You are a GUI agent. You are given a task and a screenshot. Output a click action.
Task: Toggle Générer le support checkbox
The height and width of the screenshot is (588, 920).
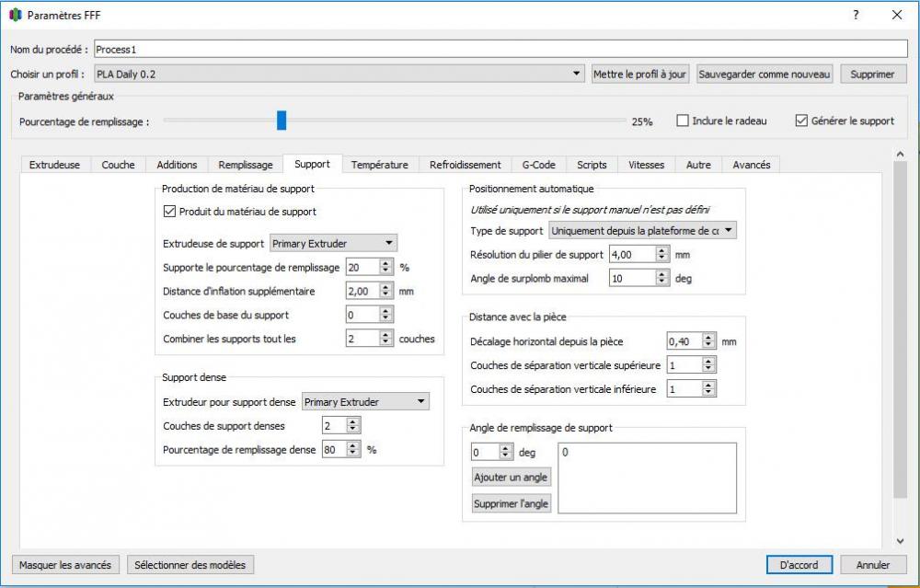click(801, 121)
